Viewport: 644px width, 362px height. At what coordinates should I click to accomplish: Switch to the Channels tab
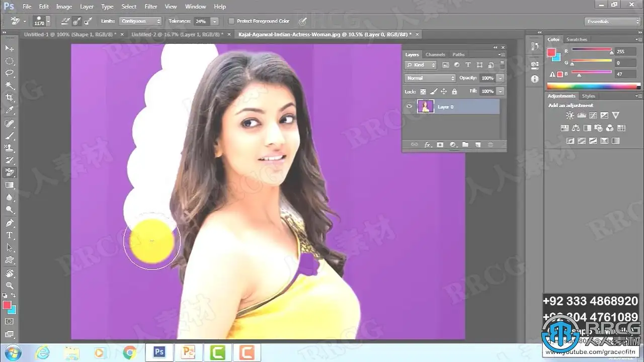tap(435, 54)
